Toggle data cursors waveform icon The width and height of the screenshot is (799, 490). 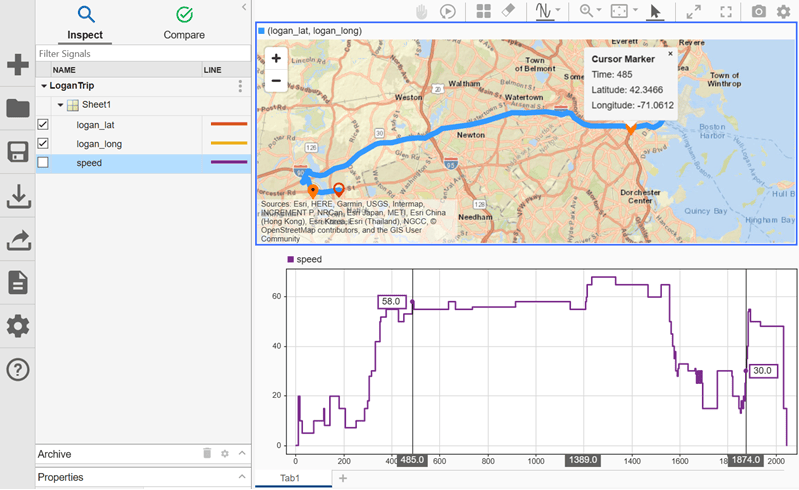544,11
